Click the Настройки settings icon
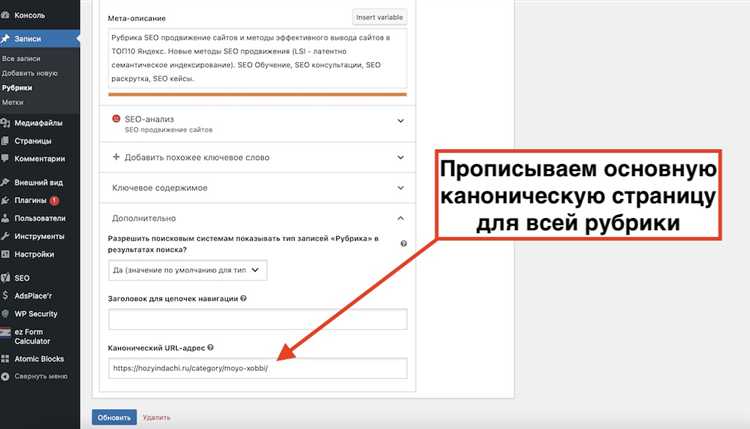The image size is (750, 429). [x=5, y=254]
